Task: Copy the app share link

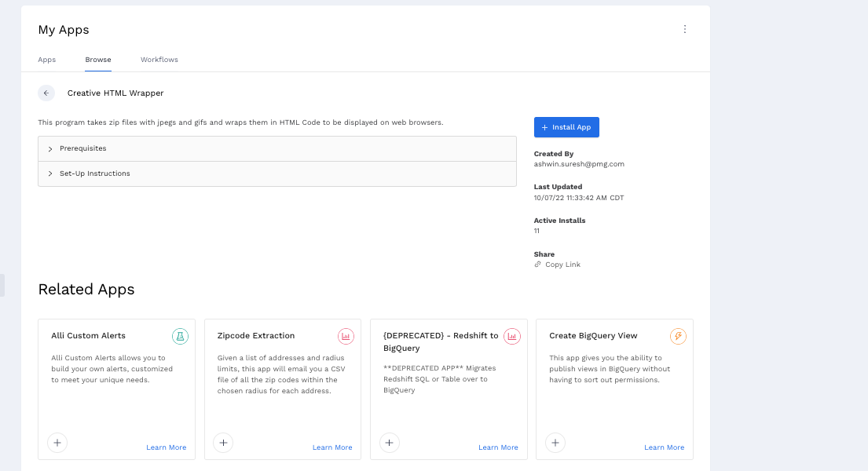Action: click(x=562, y=265)
